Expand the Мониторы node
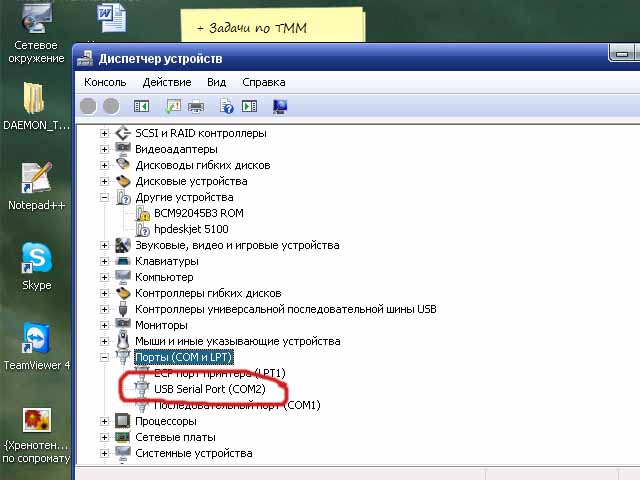 click(x=104, y=325)
